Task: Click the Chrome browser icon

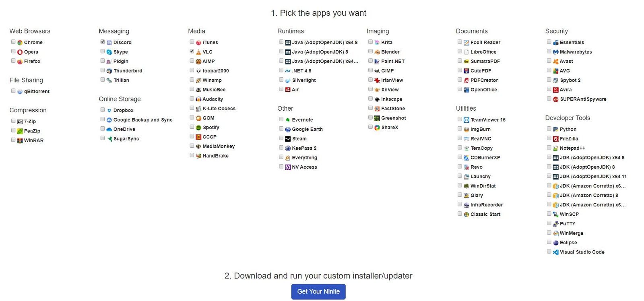Action: coord(20,43)
